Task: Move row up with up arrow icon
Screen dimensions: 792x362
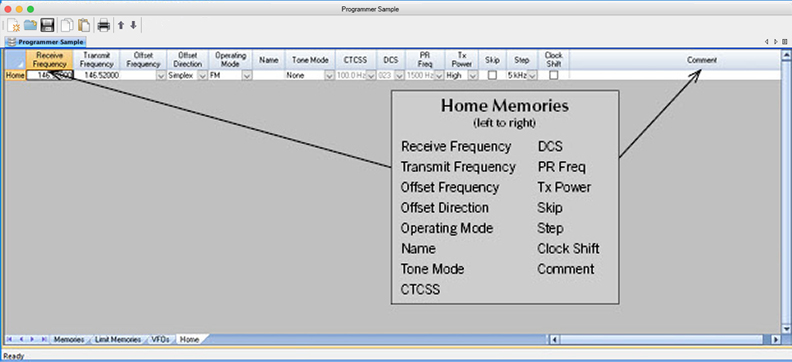Action: (x=121, y=25)
